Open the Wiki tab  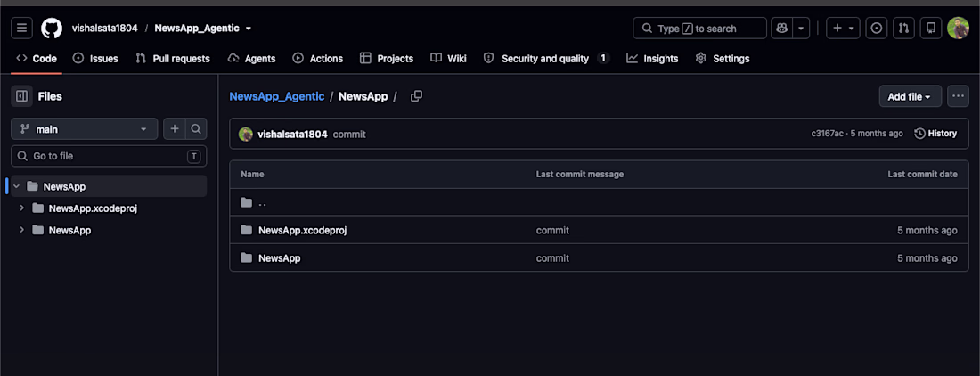(449, 59)
